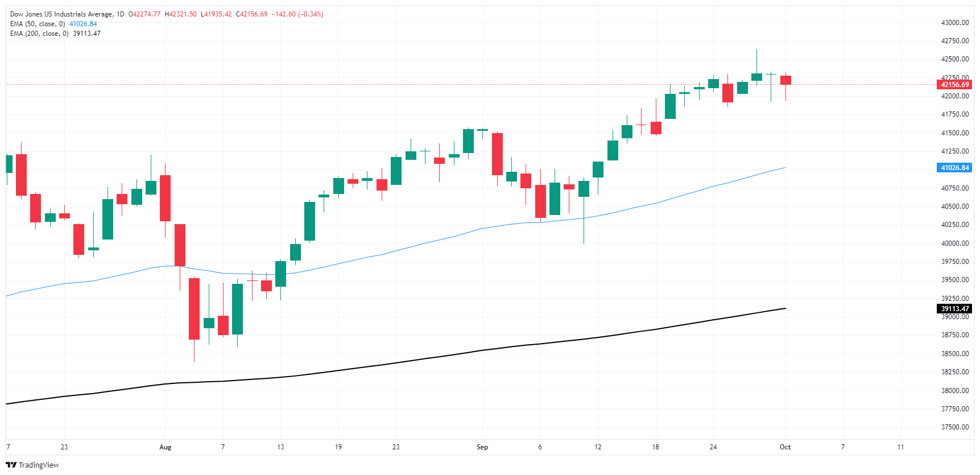Click the 1D interval label in header
980x475 pixels.
pyautogui.click(x=120, y=14)
